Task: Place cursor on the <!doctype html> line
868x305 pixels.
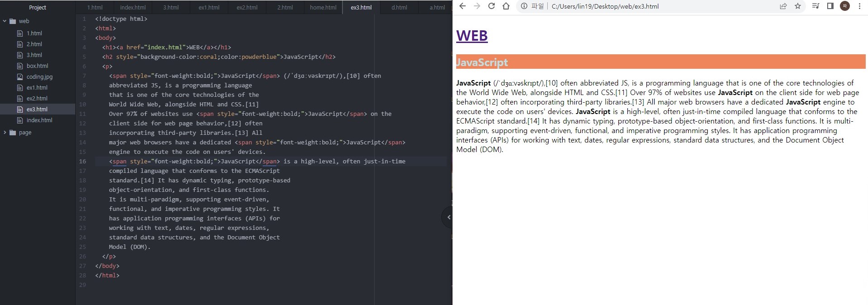Action: pos(121,19)
